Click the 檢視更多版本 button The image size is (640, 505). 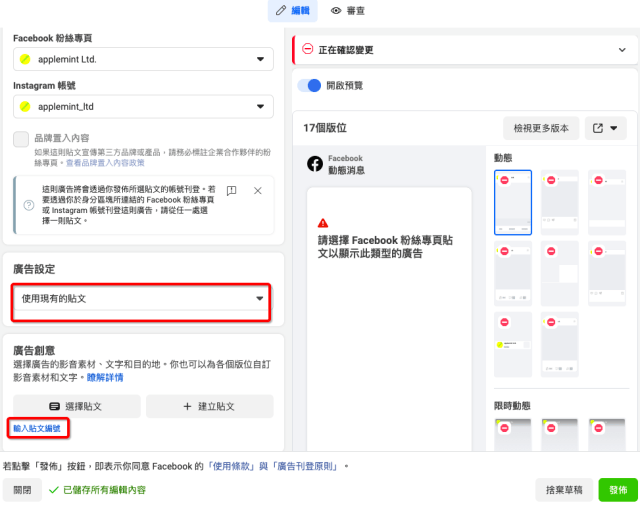541,128
